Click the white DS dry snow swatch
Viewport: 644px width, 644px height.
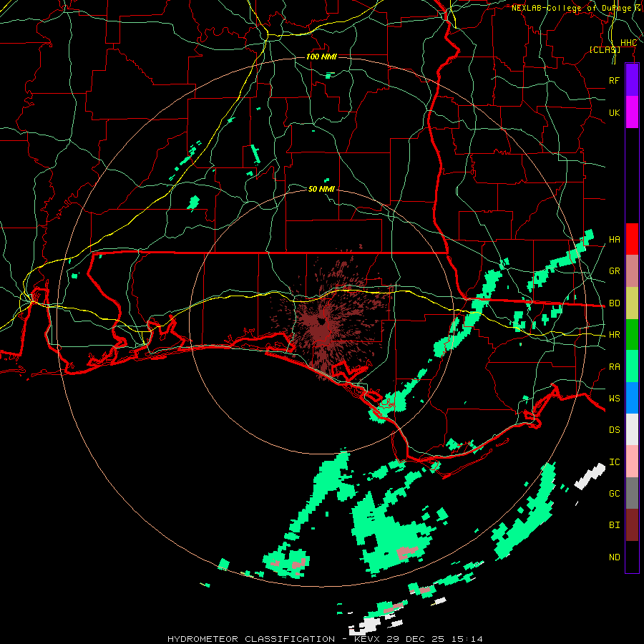tap(632, 429)
